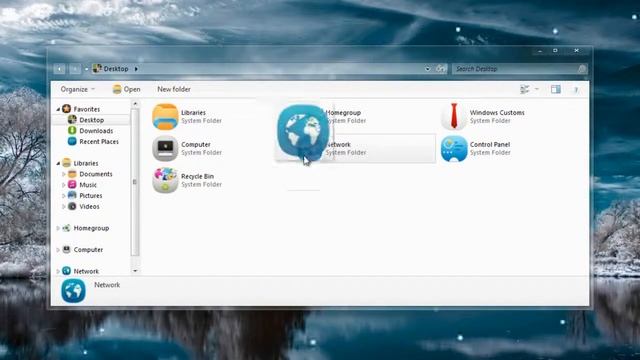Open the address bar history dropdown
This screenshot has height=360, width=640.
(x=428, y=69)
